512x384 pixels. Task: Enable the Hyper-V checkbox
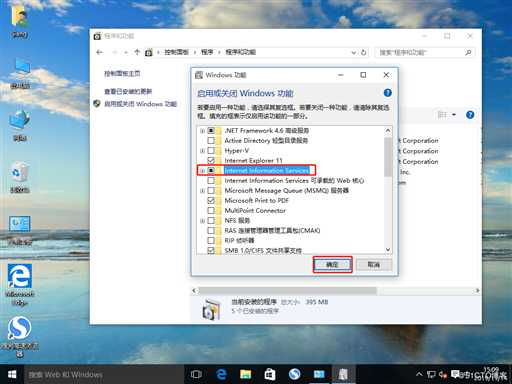[x=211, y=151]
